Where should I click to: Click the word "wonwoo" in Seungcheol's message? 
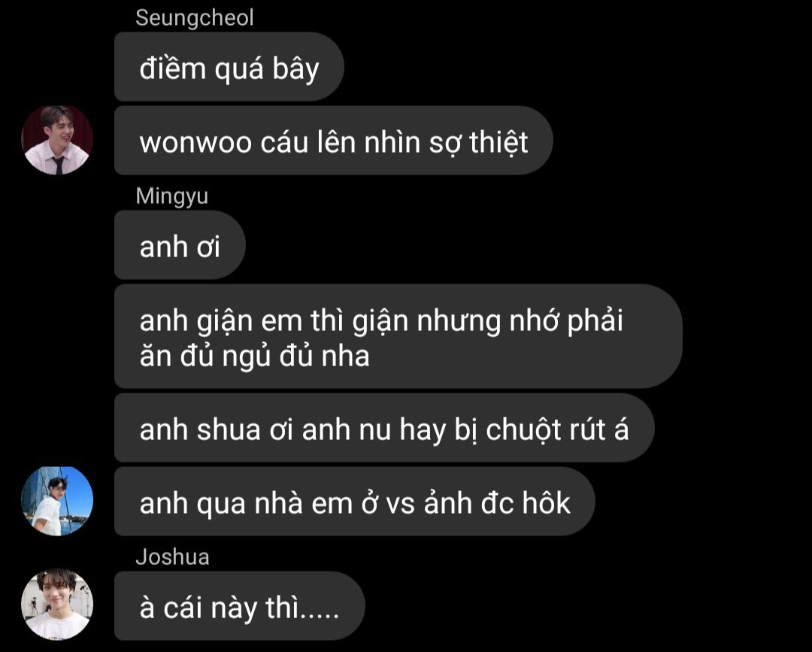coord(195,143)
